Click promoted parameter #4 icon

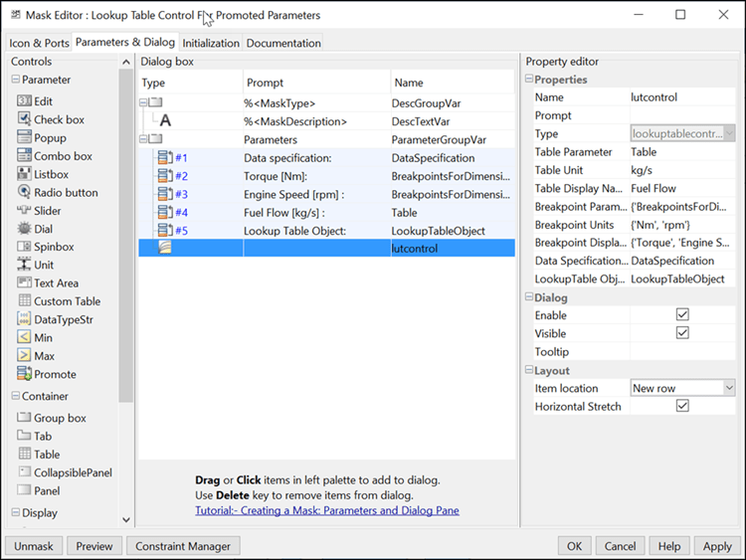[165, 212]
